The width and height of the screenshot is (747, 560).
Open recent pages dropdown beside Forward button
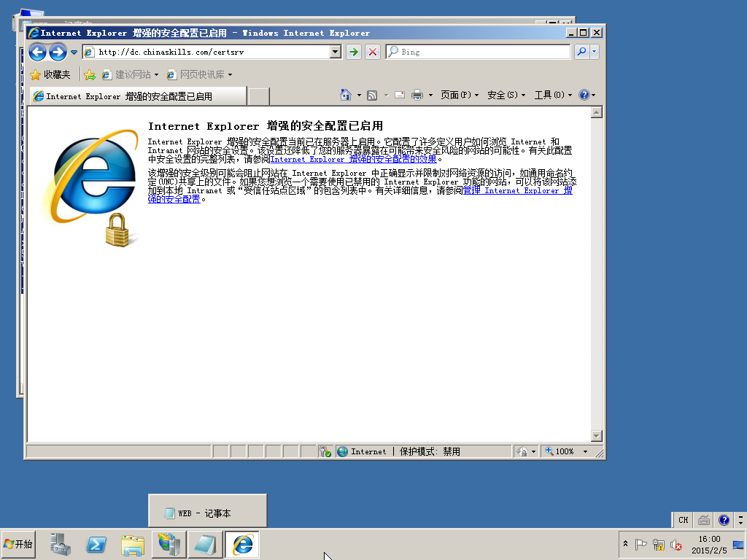[x=74, y=52]
